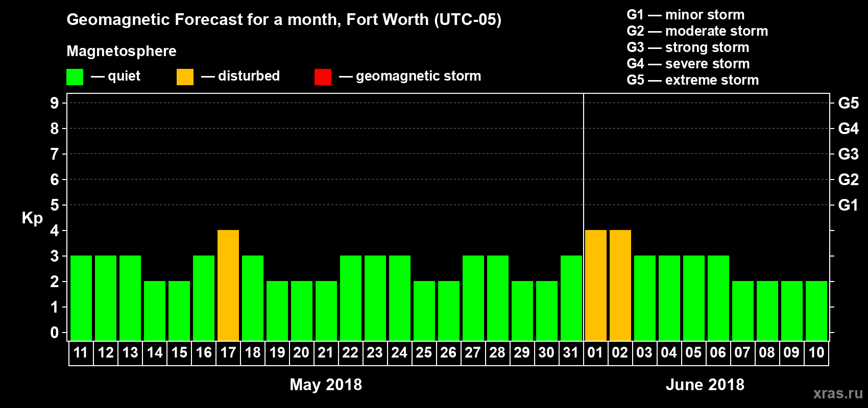Click the 'June 2018' month label
Image resolution: width=868 pixels, height=408 pixels.
(x=705, y=385)
